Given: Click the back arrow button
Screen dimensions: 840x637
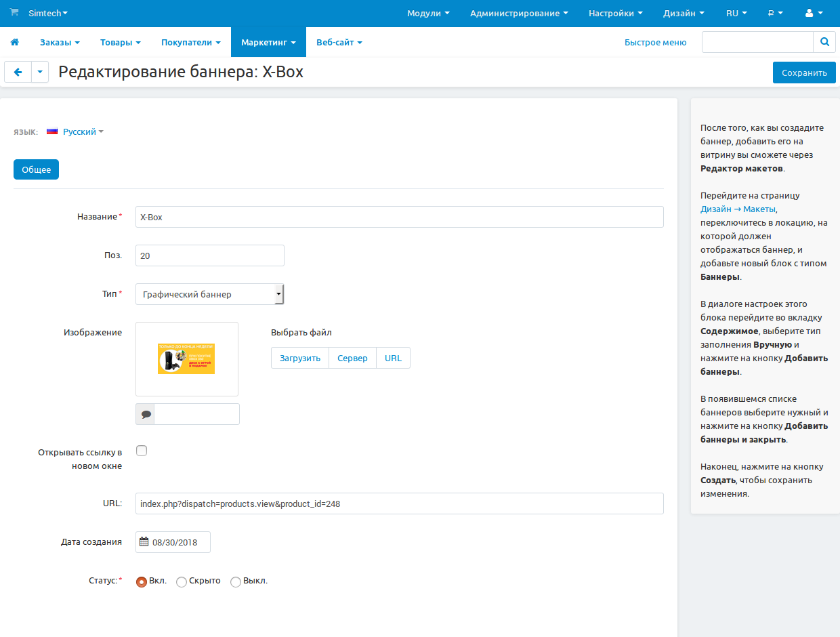Looking at the screenshot, I should (x=18, y=72).
